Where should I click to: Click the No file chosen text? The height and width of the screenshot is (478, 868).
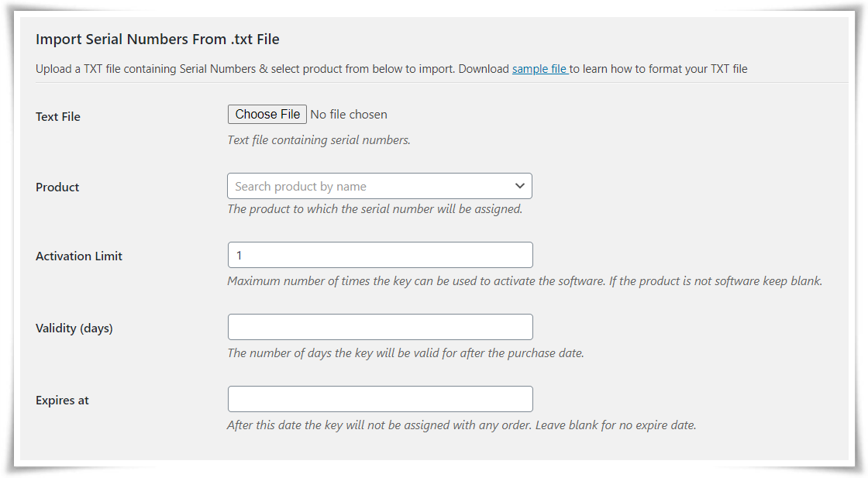349,115
